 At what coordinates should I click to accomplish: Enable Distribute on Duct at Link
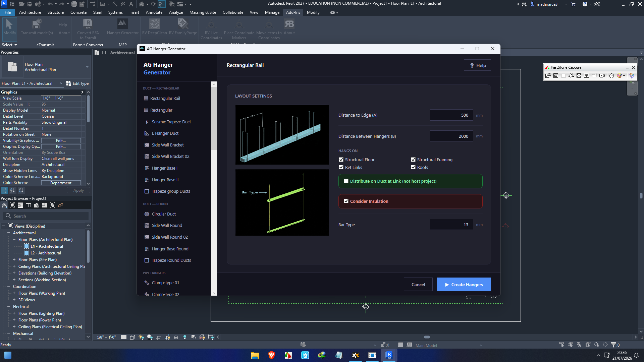click(x=346, y=181)
